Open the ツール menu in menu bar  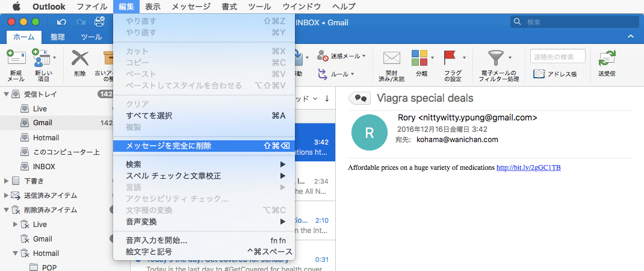click(260, 7)
